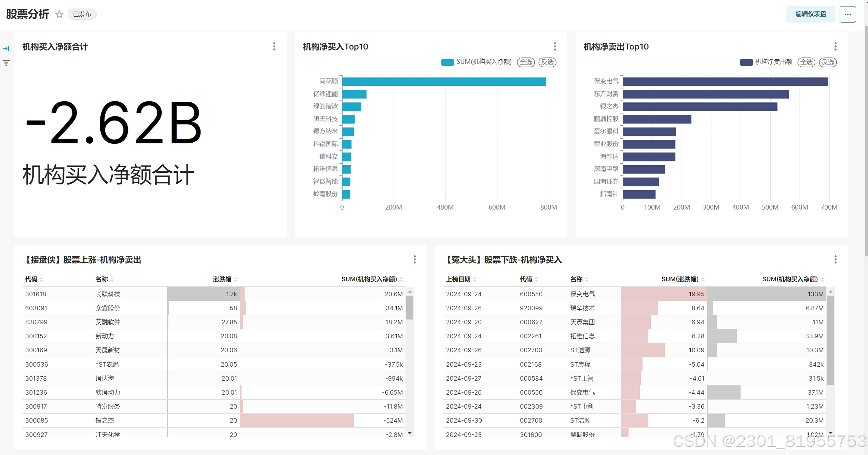
Task: Open 机构买入净额合计 card options menu
Action: (274, 46)
